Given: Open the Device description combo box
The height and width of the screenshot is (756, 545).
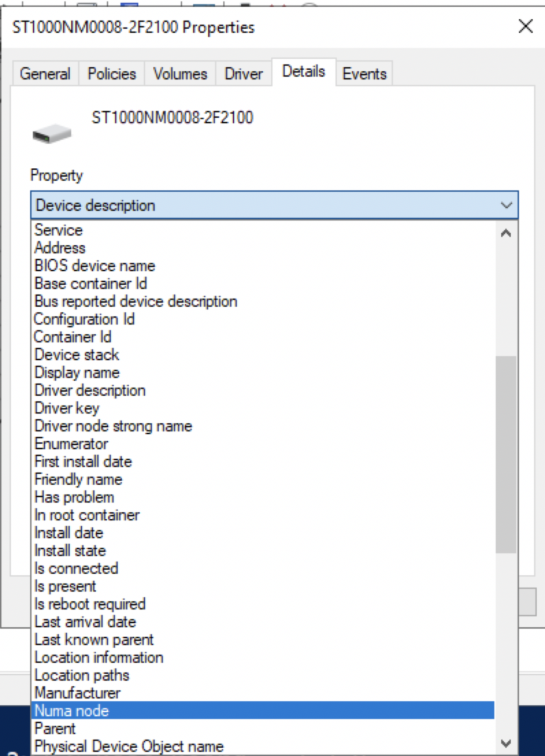Looking at the screenshot, I should click(x=274, y=205).
